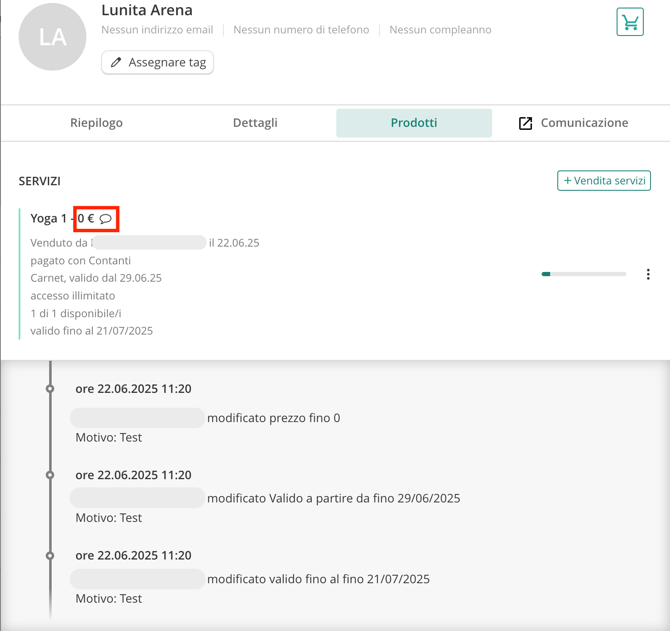The width and height of the screenshot is (670, 631).
Task: Click the Vendita servizi button
Action: 604,181
